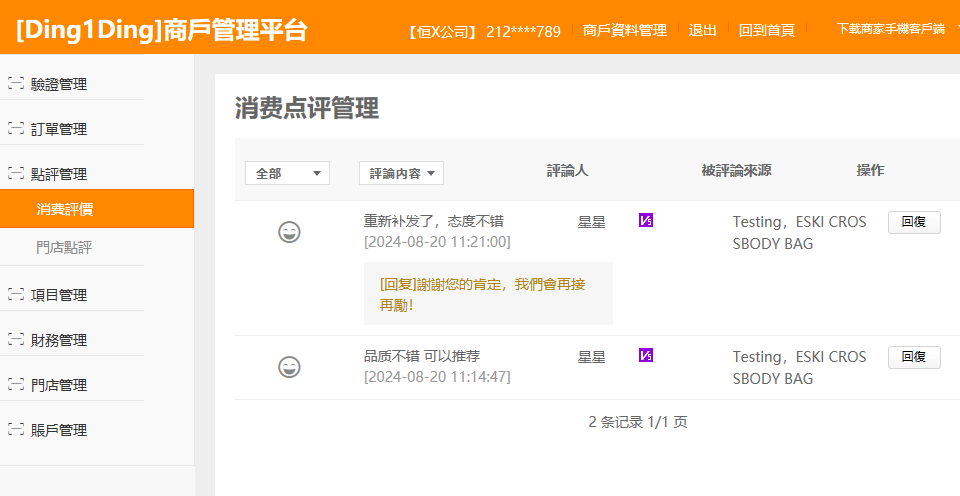Image resolution: width=960 pixels, height=496 pixels.
Task: Open 下載商家手機客戶端 menu
Action: (894, 29)
